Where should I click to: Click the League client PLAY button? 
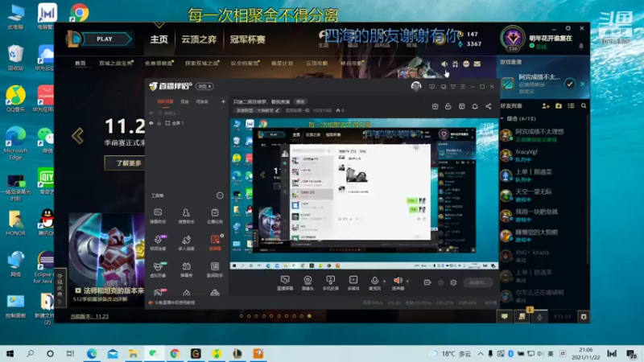pos(105,39)
